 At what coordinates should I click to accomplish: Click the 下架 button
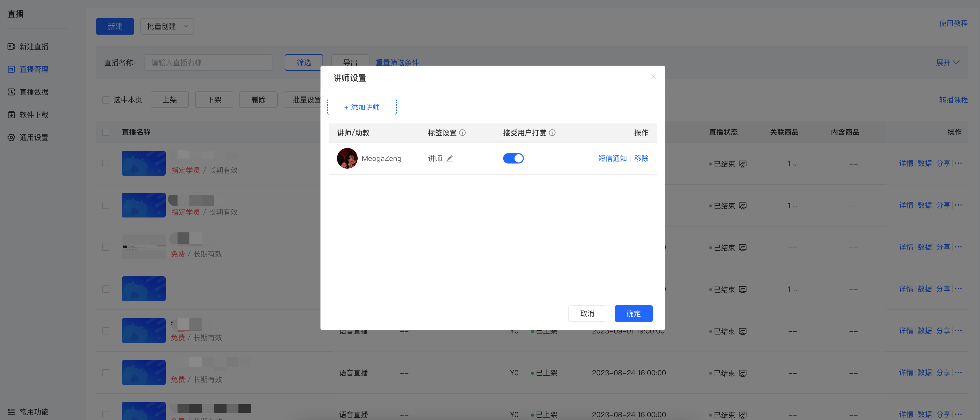tap(214, 100)
